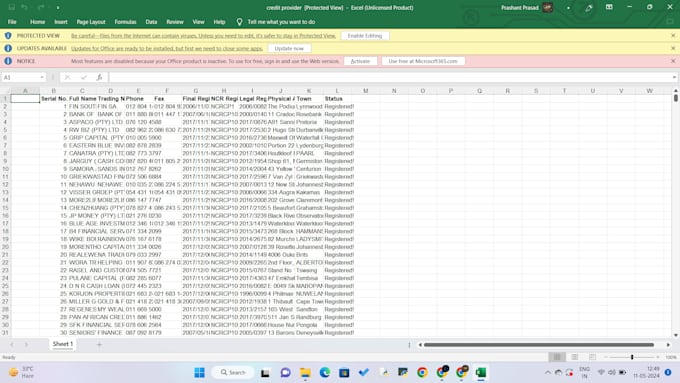Open the File menu
The width and height of the screenshot is (680, 383).
[x=12, y=22]
